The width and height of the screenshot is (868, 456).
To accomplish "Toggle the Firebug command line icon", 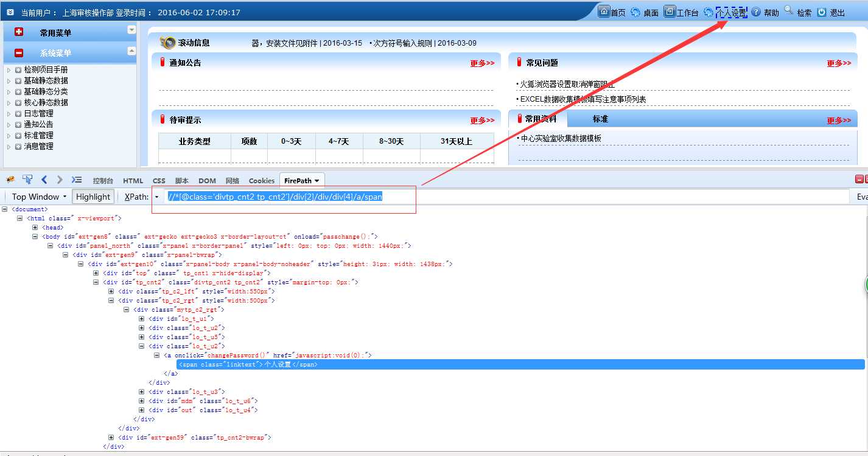I will click(77, 180).
